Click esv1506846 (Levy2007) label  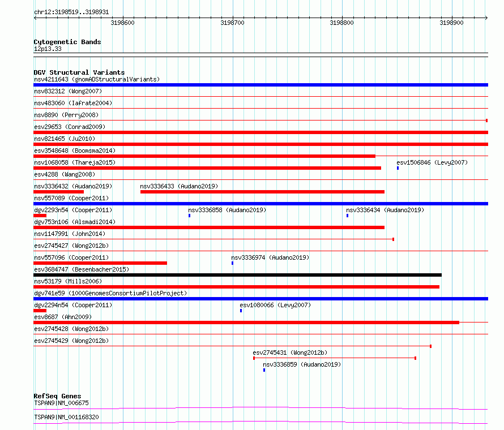432,162
